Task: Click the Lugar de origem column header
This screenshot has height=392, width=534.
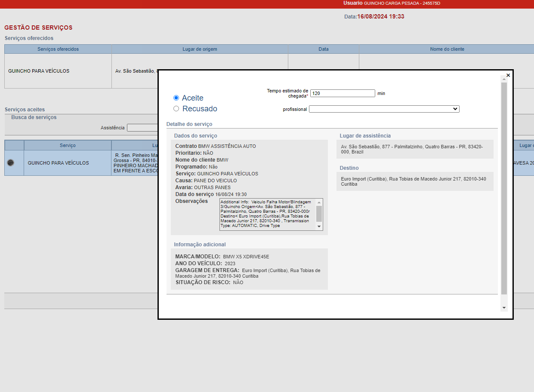Action: pos(200,49)
